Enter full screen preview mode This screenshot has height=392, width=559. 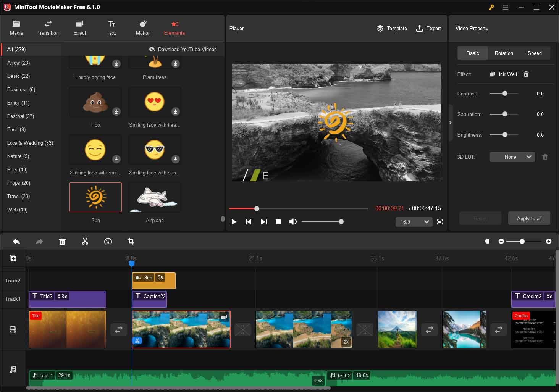click(440, 222)
